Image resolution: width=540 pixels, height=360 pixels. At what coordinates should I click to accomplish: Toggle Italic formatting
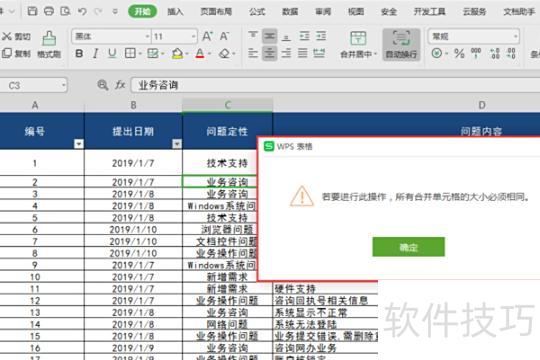pyautogui.click(x=95, y=53)
